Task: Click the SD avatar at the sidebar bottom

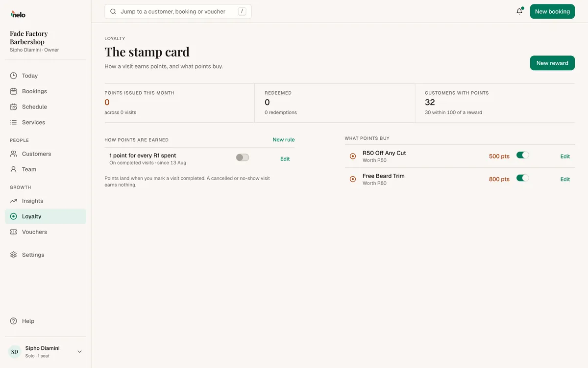Action: (15, 352)
